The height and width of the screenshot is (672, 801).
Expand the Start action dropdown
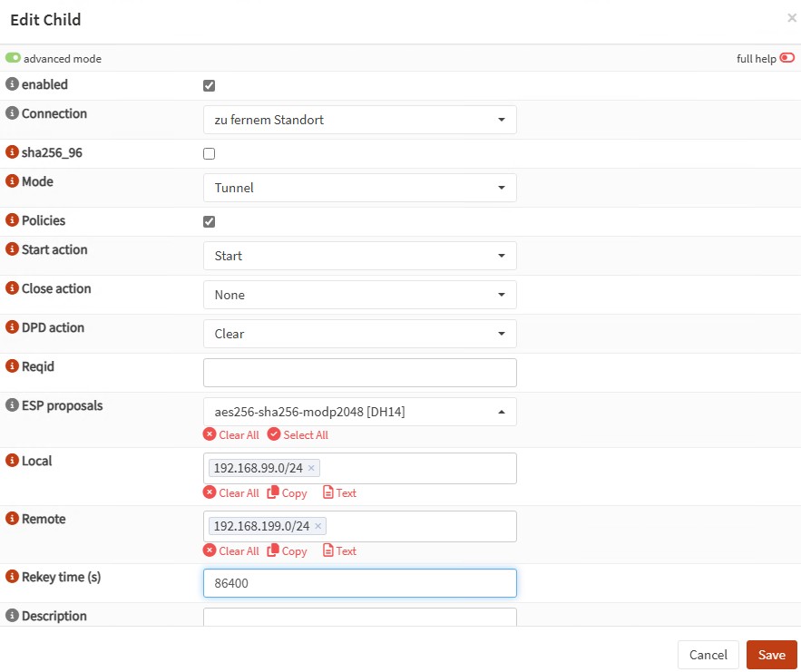point(359,256)
